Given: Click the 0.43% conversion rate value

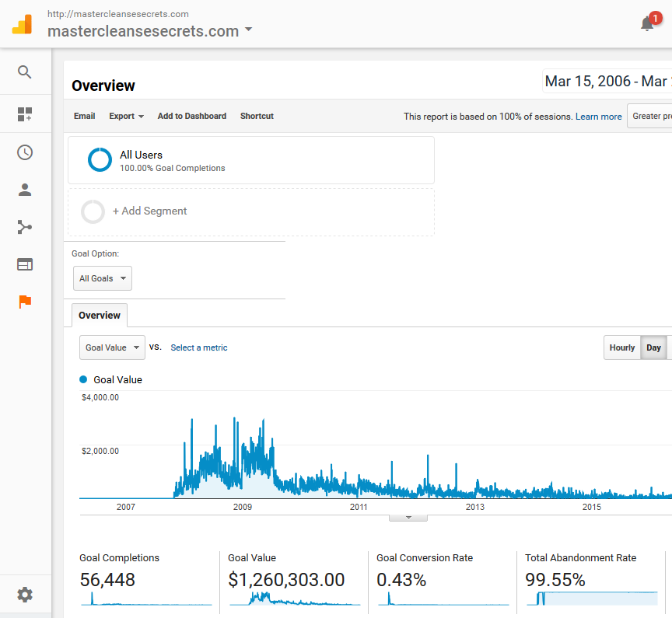Looking at the screenshot, I should pyautogui.click(x=401, y=580).
